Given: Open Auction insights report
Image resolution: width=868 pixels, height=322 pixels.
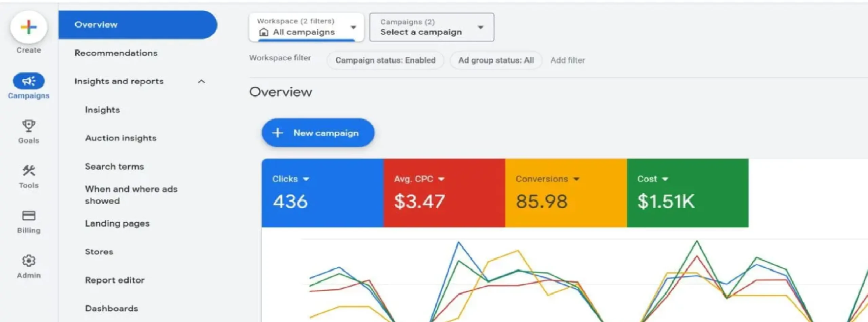Looking at the screenshot, I should click(121, 138).
